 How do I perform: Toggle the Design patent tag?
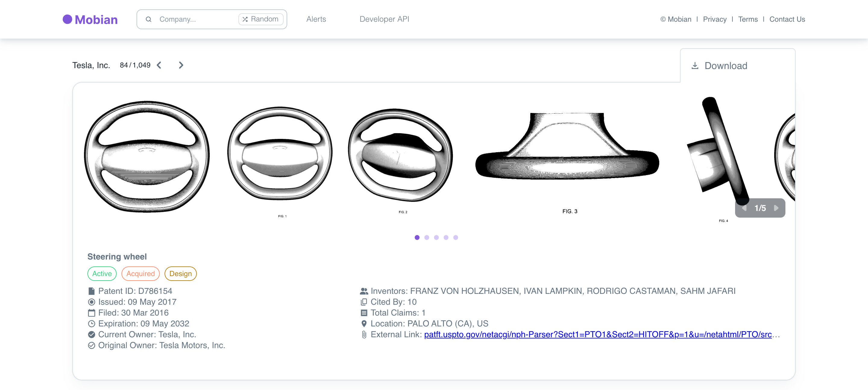[181, 273]
